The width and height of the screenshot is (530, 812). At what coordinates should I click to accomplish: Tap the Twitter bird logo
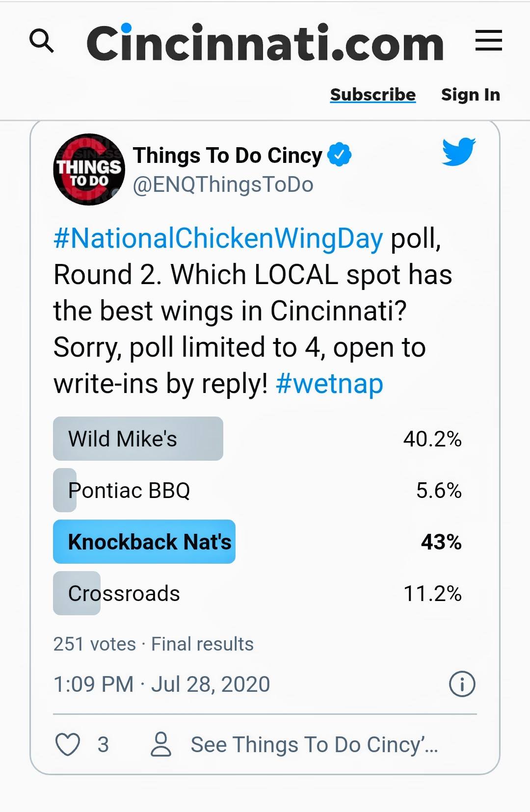458,151
